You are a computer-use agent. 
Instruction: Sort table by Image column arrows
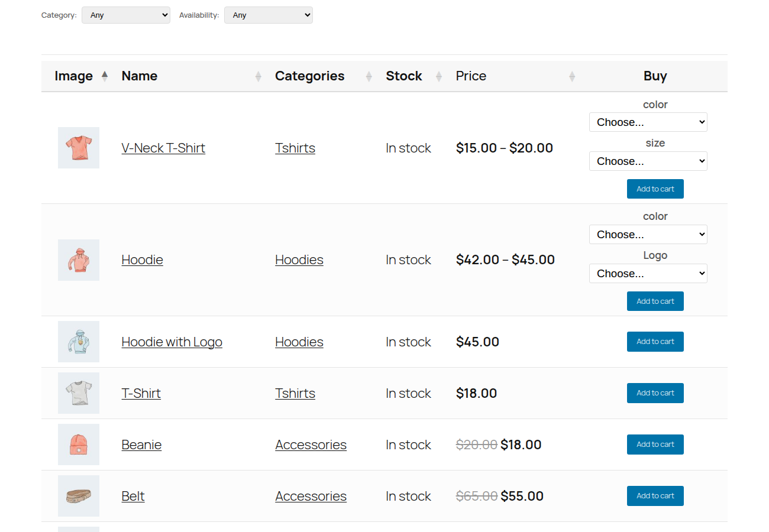pyautogui.click(x=105, y=76)
